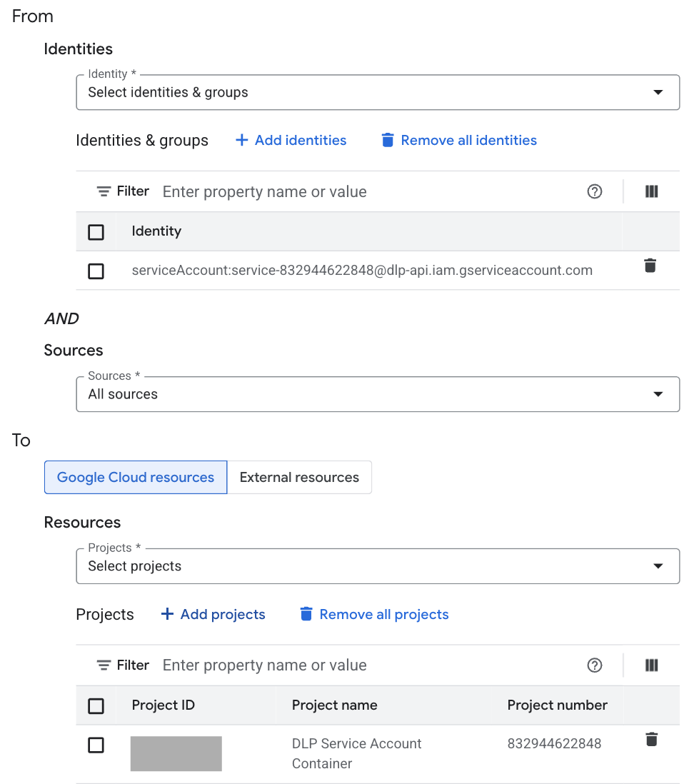The image size is (694, 784).
Task: Open the column display options for identities table
Action: (x=650, y=191)
